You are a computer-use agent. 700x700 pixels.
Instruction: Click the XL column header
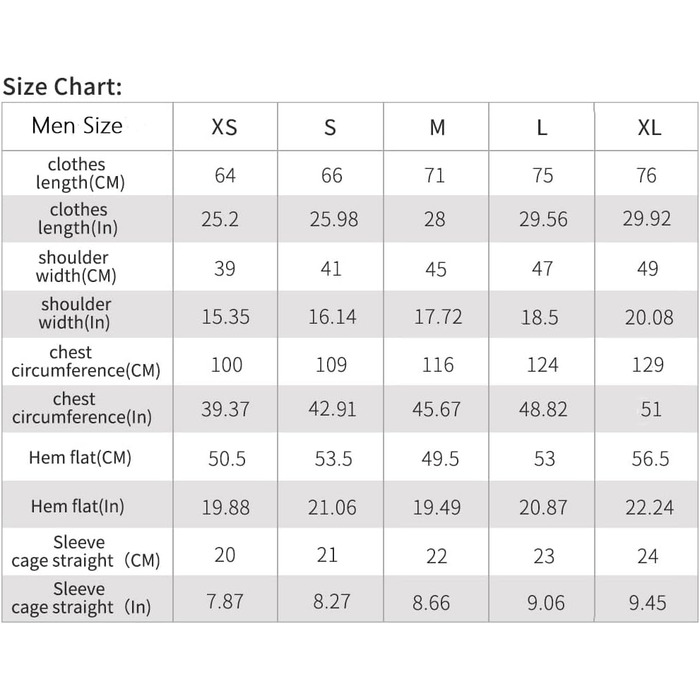(x=648, y=127)
